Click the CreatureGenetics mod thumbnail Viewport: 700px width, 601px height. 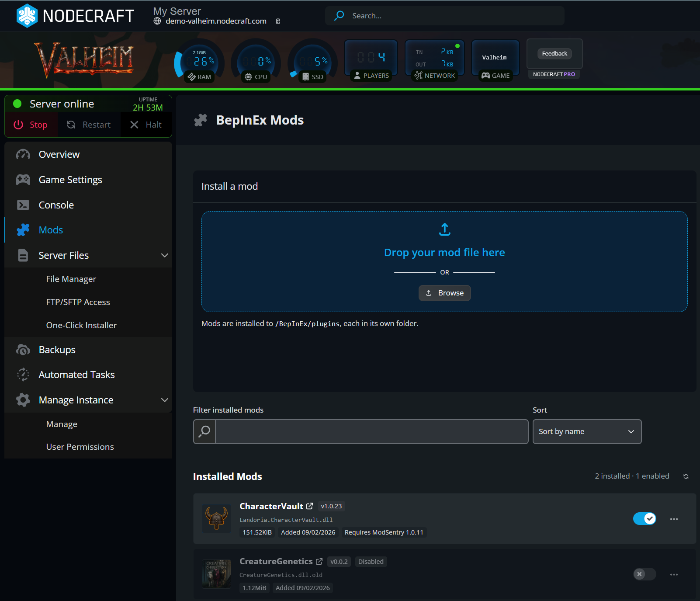point(216,574)
